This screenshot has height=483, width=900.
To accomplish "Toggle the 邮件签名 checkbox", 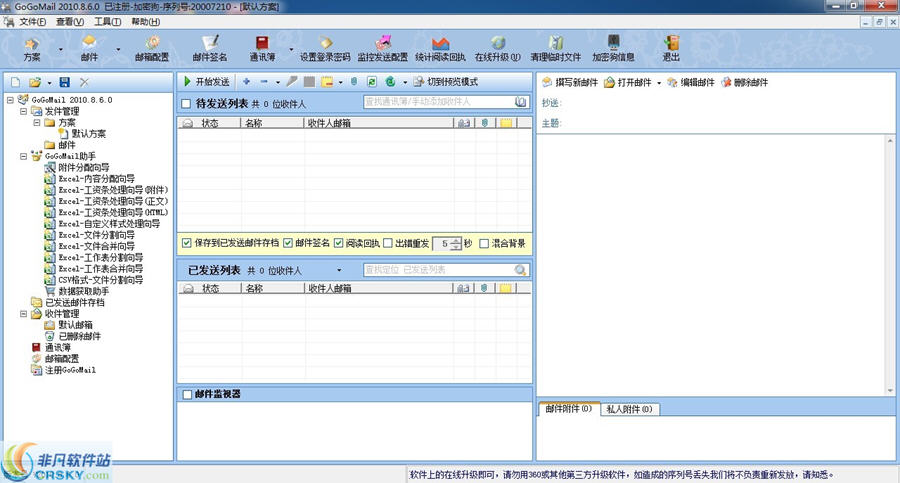I will (x=288, y=243).
